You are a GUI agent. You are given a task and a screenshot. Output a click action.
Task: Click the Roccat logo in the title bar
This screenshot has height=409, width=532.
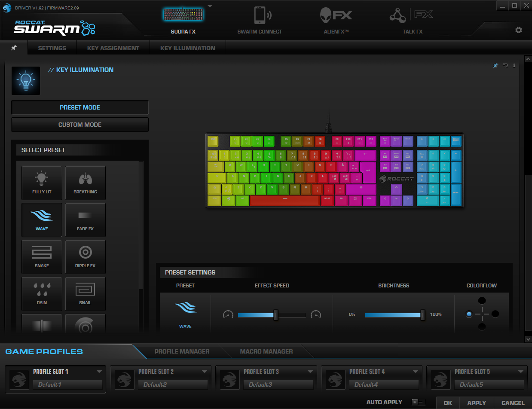tap(7, 7)
